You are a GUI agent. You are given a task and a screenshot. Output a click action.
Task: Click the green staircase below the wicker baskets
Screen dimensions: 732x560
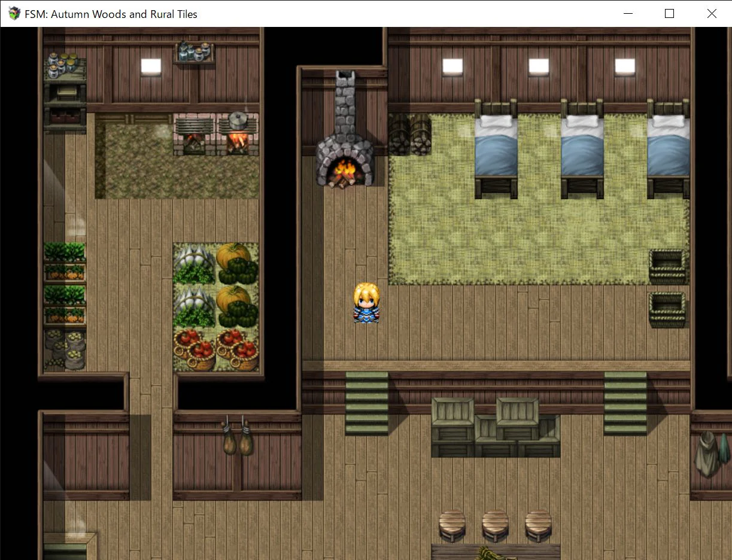point(625,403)
